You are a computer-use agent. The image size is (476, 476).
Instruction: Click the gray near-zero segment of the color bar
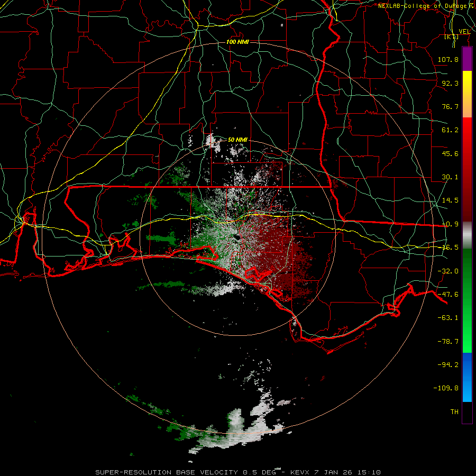coord(467,235)
